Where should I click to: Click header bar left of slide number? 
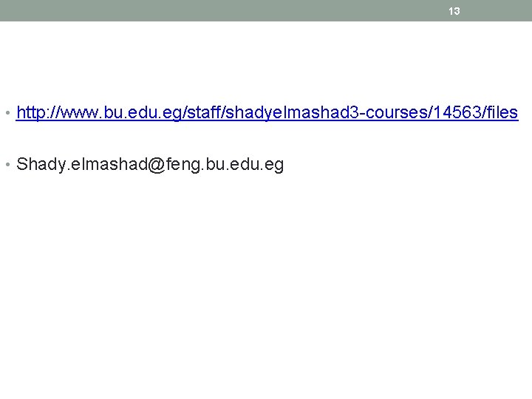224,10
